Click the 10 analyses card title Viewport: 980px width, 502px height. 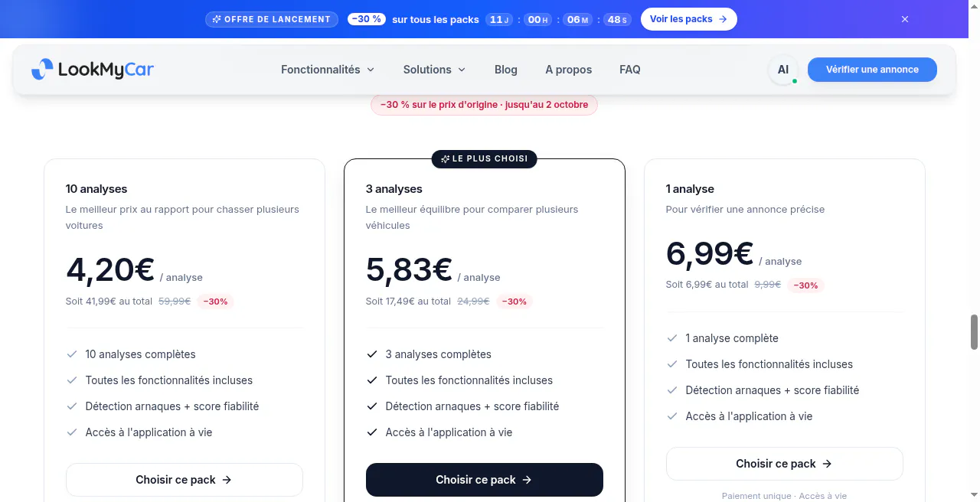(x=96, y=189)
